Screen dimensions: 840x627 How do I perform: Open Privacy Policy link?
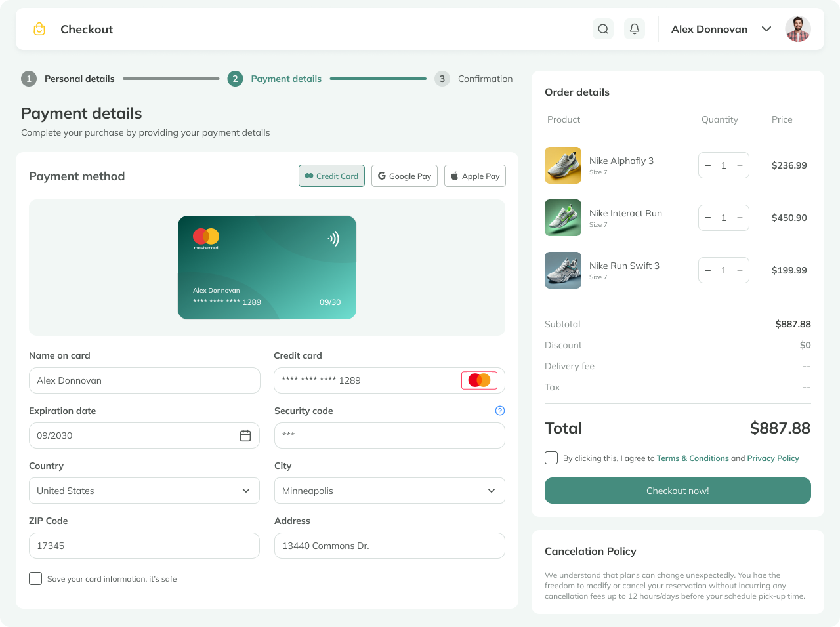[773, 458]
